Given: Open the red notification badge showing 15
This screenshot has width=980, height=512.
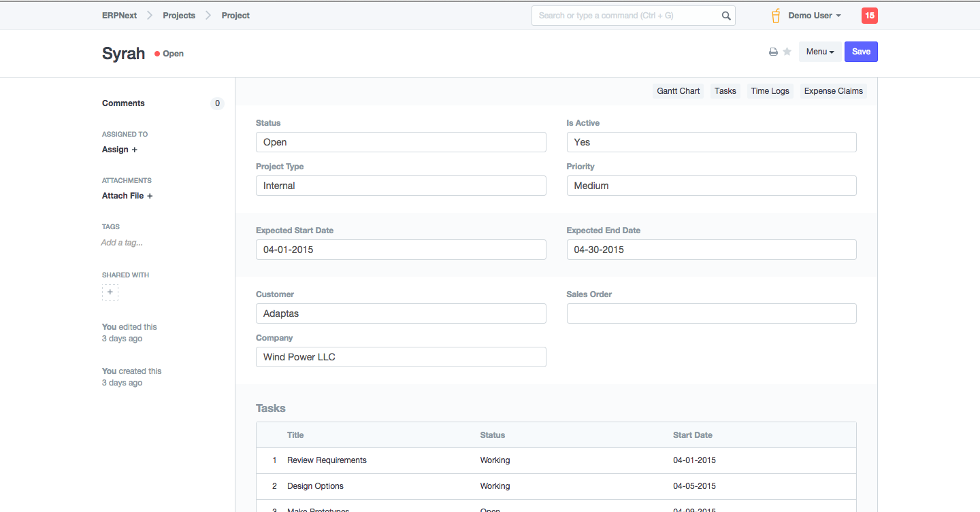Looking at the screenshot, I should (869, 16).
